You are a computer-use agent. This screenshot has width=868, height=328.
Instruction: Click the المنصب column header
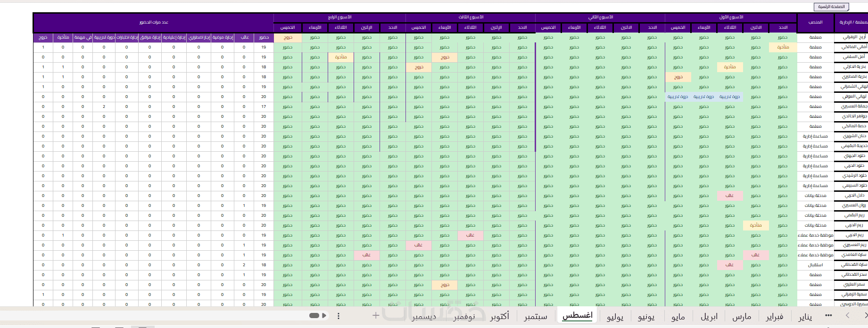click(815, 23)
